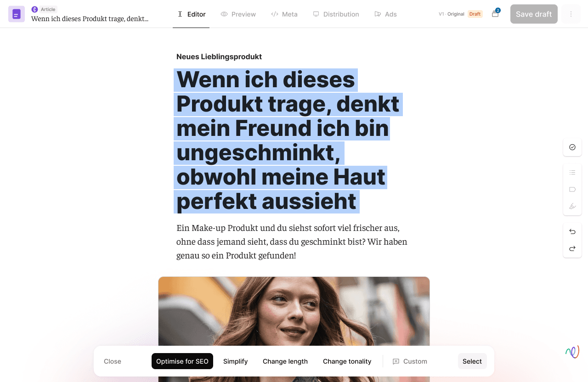Open the three-dot more options menu
Screen dimensions: 588x382
coord(571,14)
